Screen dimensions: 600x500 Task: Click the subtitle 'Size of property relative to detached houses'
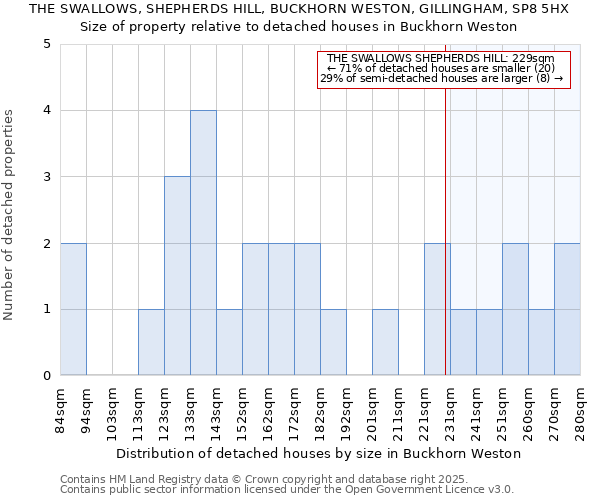(298, 27)
